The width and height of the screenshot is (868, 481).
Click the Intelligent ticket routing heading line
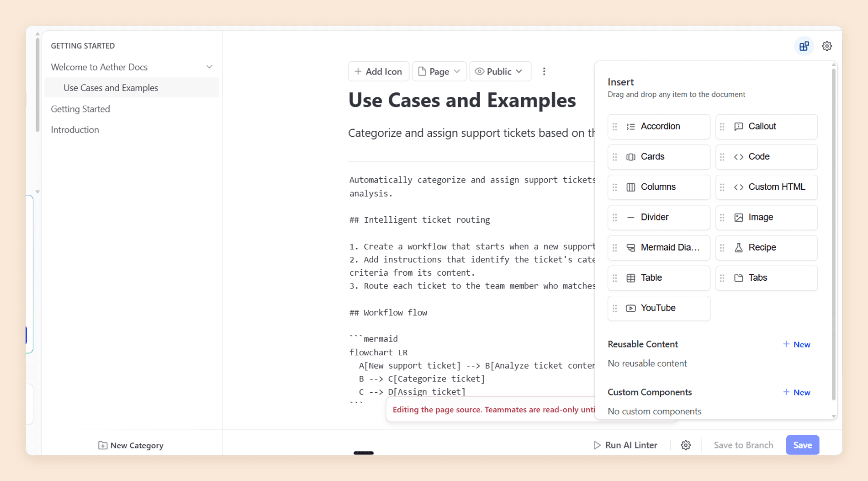(x=419, y=219)
